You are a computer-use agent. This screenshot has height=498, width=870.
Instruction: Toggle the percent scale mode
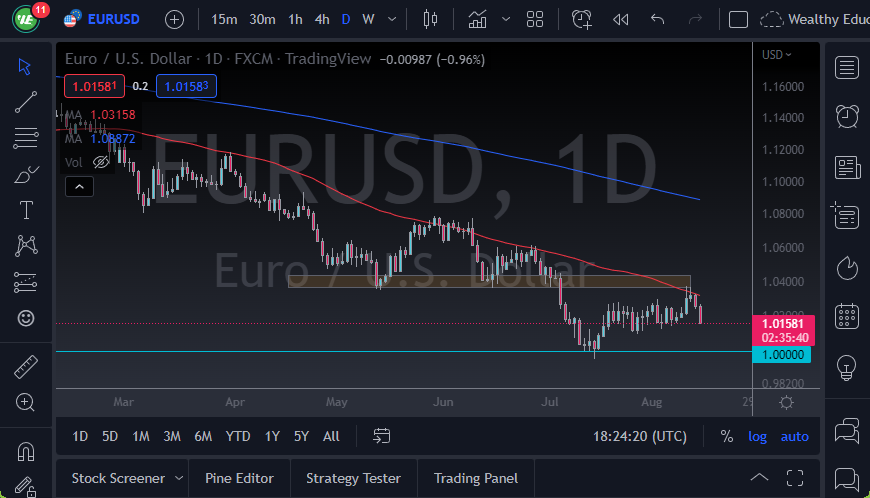[726, 436]
